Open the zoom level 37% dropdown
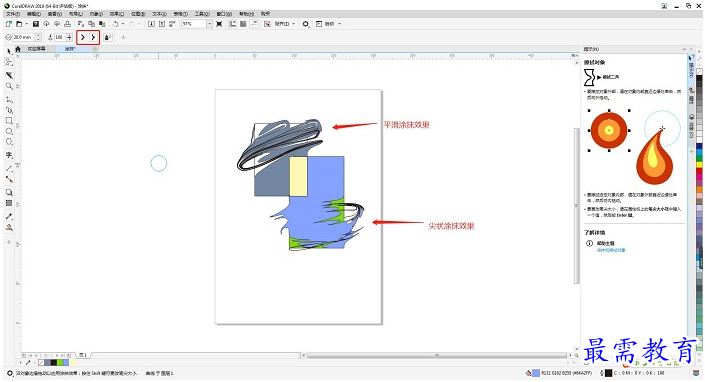Screen dimensions: 705x382 [209, 24]
